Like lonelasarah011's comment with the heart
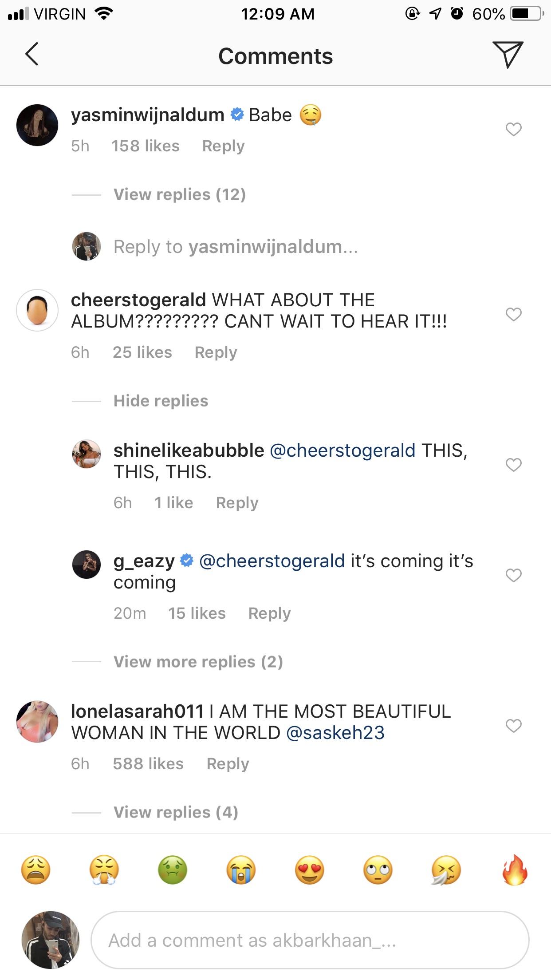Image resolution: width=551 pixels, height=980 pixels. [514, 726]
